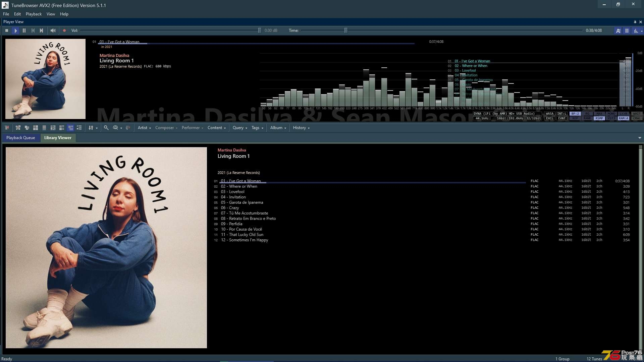The height and width of the screenshot is (362, 644).
Task: Open the Playback menu
Action: click(34, 14)
